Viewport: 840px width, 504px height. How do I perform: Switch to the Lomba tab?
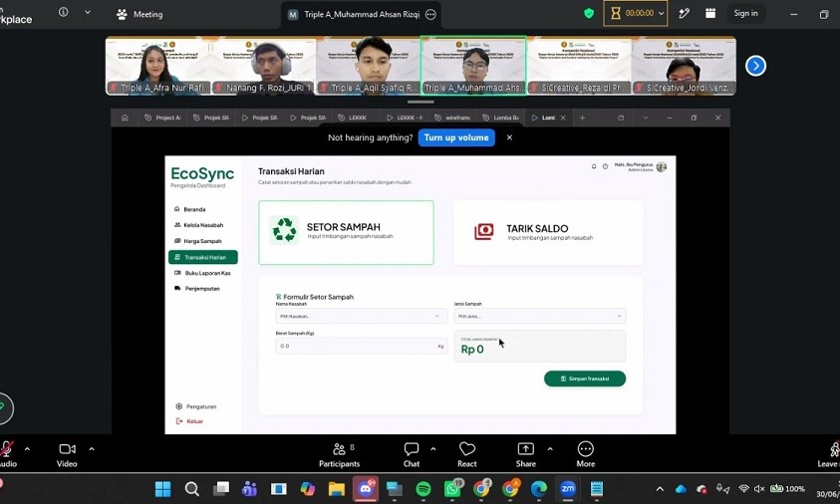coord(501,118)
